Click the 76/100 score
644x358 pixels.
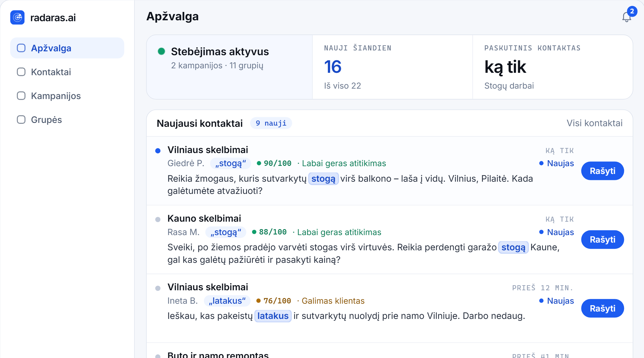pyautogui.click(x=277, y=301)
